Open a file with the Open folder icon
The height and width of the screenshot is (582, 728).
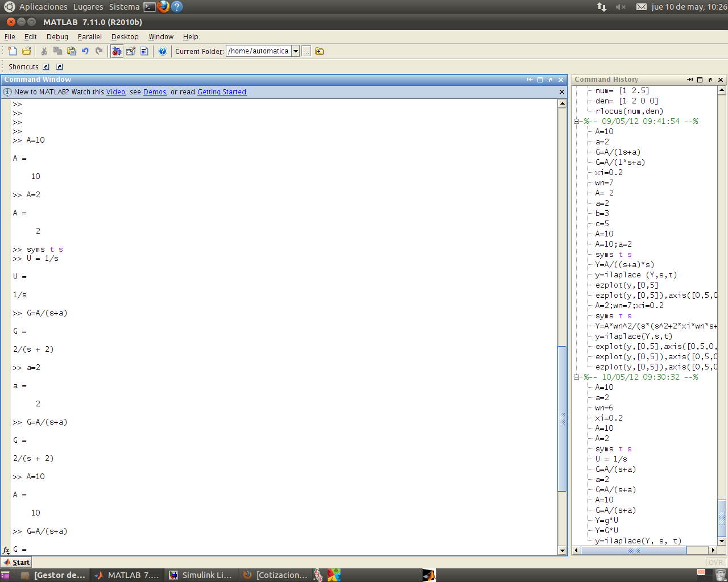point(26,51)
